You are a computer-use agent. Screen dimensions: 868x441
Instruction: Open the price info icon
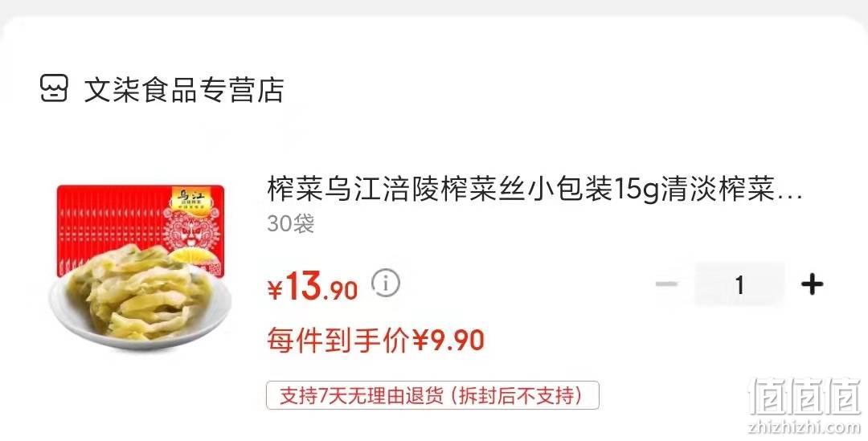(385, 284)
